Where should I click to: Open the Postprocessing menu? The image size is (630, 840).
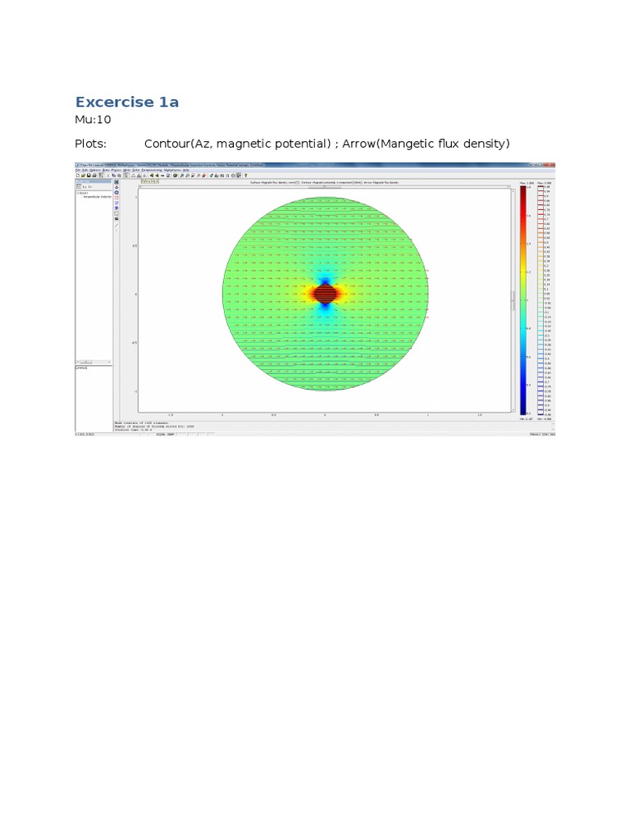coord(152,171)
